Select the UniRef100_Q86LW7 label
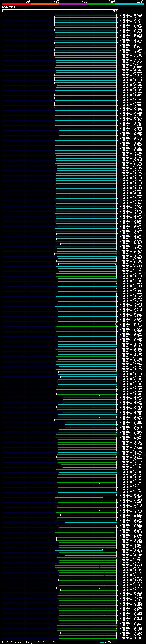Image resolution: width=146 pixels, height=644 pixels. coord(131,555)
